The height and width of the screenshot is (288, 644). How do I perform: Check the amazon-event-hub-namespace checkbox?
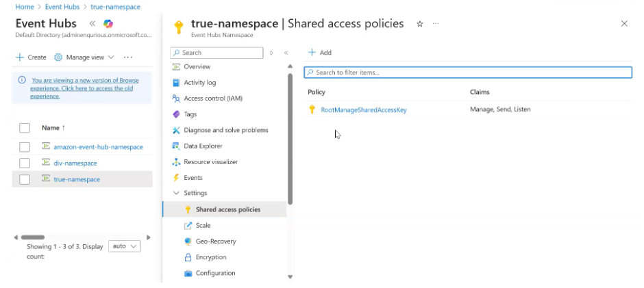point(25,147)
